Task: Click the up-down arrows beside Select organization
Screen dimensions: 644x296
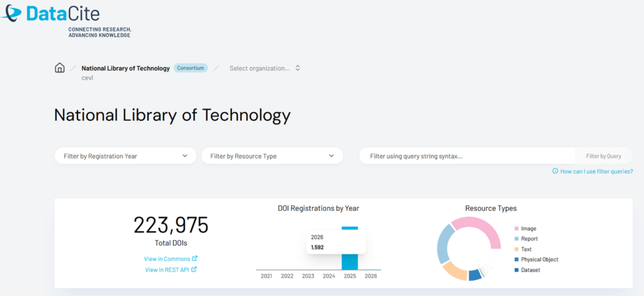Action: pyautogui.click(x=297, y=68)
